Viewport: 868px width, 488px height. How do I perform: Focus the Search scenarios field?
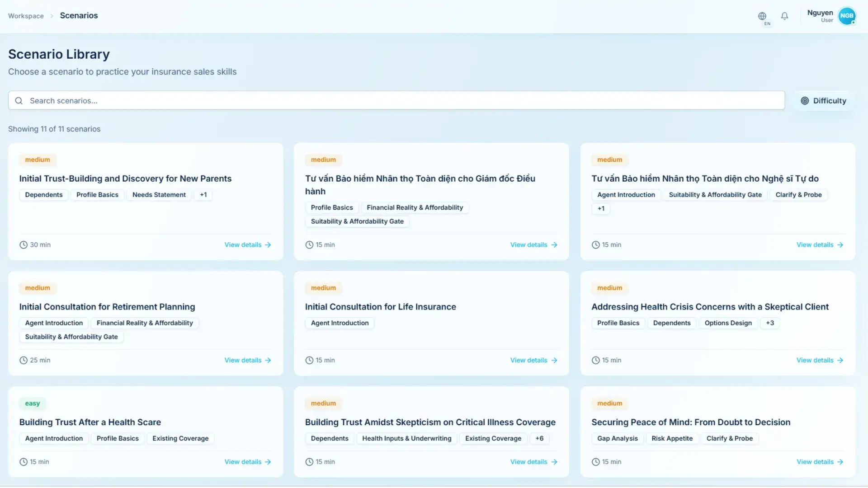tap(396, 101)
